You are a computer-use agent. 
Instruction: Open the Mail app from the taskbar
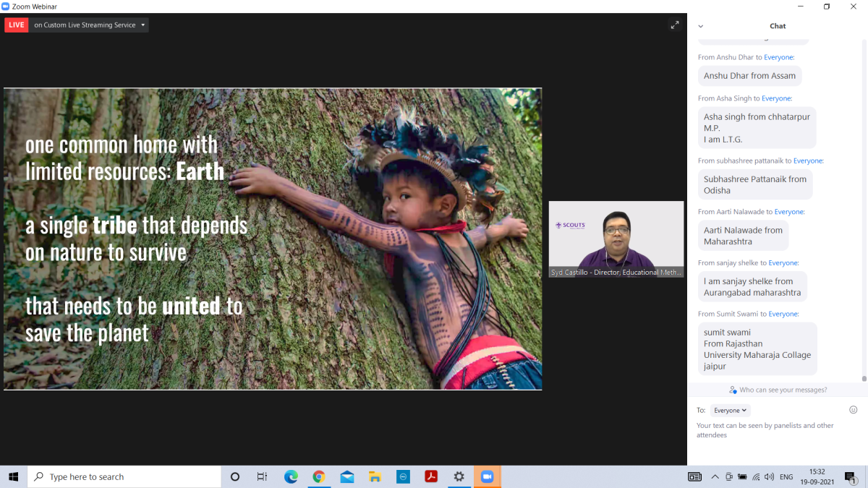347,476
